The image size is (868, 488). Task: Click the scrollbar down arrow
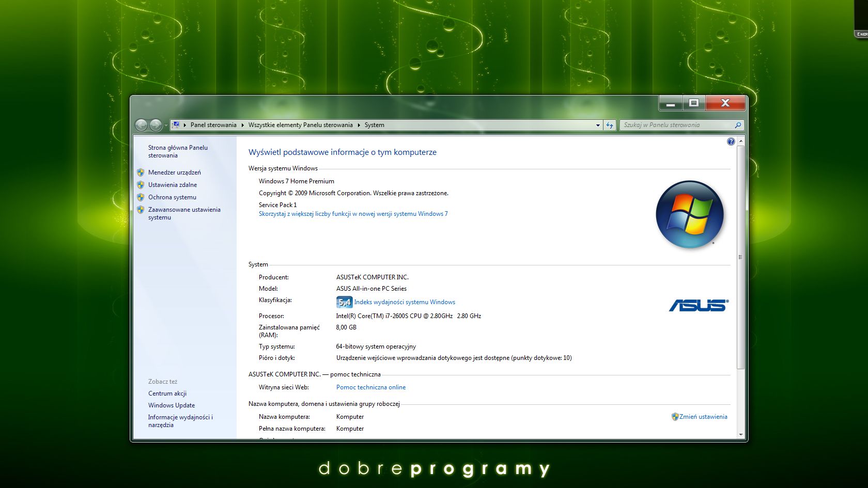coord(741,435)
